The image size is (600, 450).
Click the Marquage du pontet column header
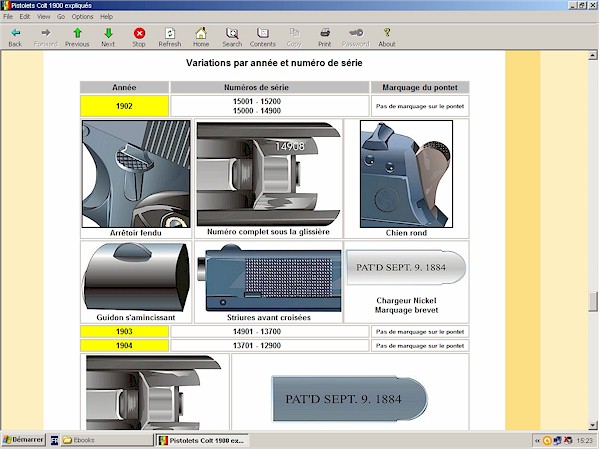click(x=420, y=87)
